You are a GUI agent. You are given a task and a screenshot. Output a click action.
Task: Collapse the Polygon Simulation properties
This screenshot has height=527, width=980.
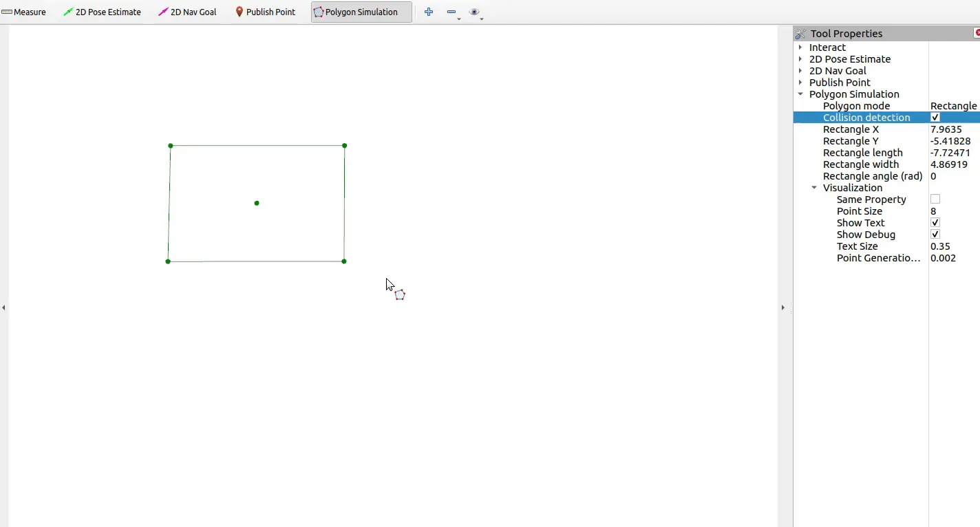800,94
